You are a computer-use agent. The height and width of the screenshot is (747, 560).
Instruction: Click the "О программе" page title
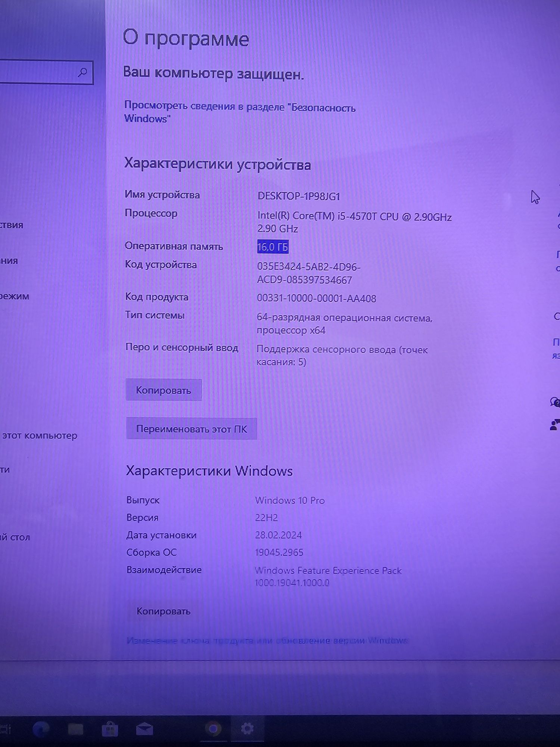[186, 38]
